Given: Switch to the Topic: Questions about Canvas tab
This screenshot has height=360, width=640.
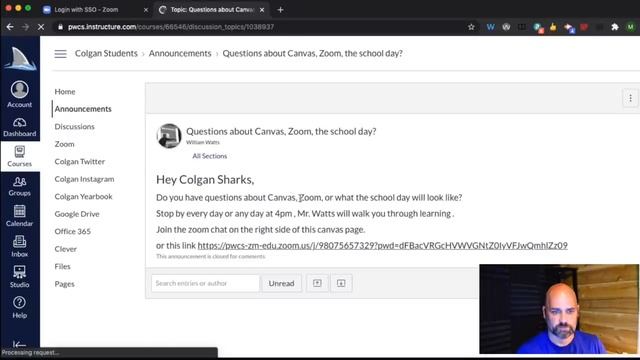Looking at the screenshot, I should coord(211,10).
